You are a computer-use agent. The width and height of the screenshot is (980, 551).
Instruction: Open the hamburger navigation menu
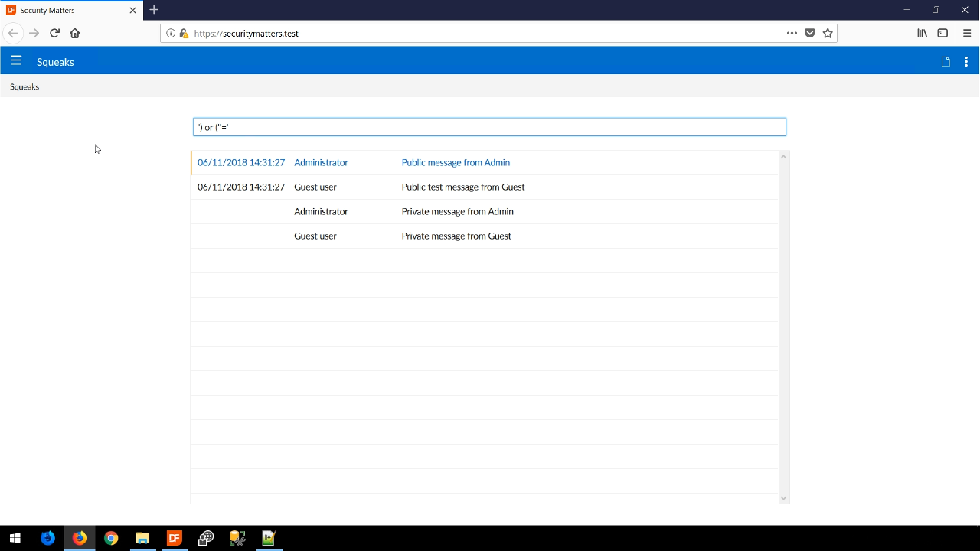pos(16,61)
